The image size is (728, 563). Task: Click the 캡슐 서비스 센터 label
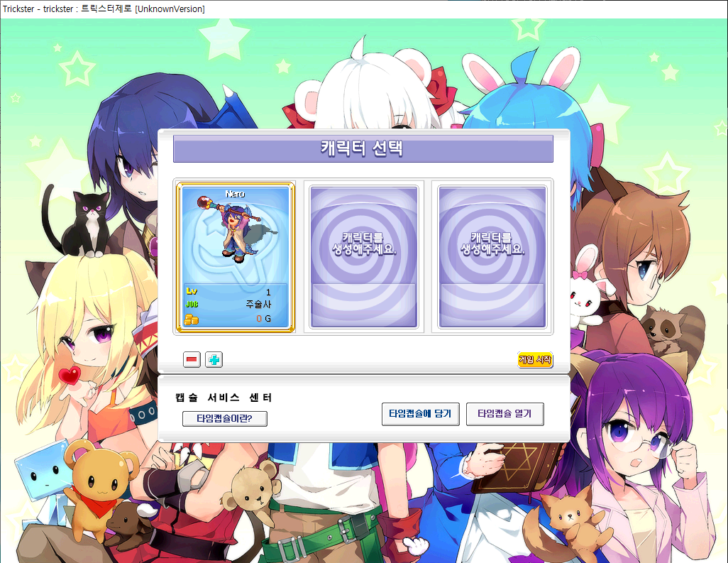coord(224,398)
